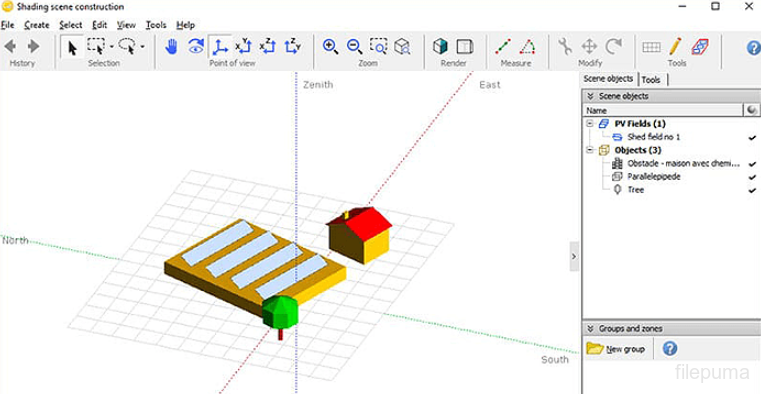
Task: Select the measure angle triangle tool
Action: click(x=527, y=47)
